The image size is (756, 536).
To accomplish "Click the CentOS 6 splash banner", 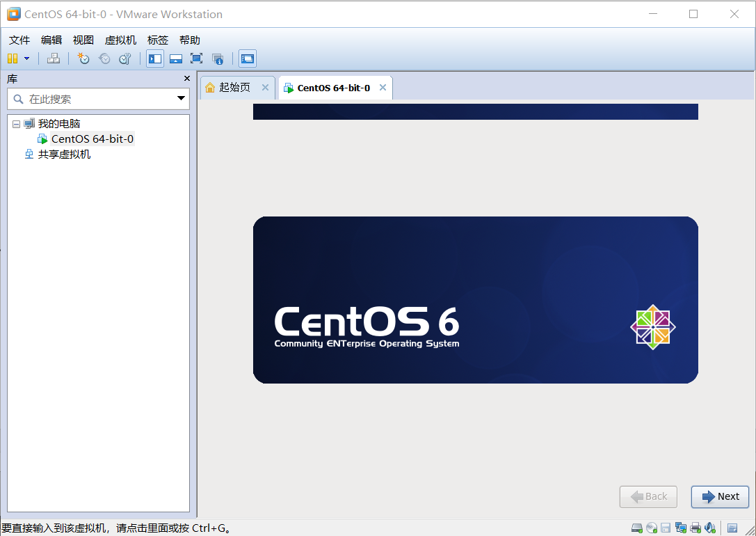I will [x=476, y=300].
